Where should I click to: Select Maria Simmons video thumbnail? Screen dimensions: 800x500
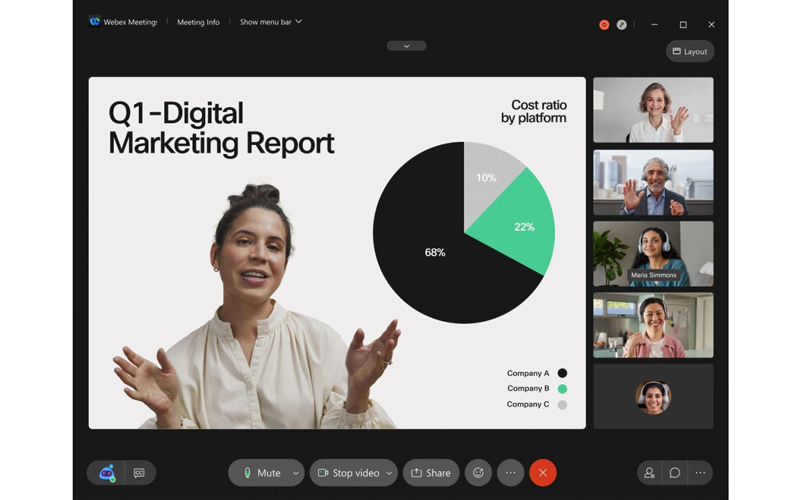pos(653,254)
